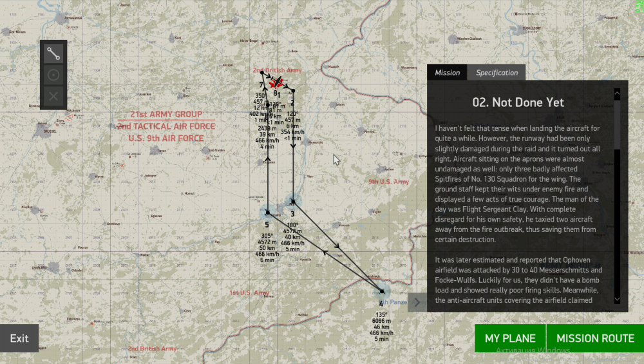644x364 pixels.
Task: Click the X clear-markings tool icon
Action: [x=53, y=97]
